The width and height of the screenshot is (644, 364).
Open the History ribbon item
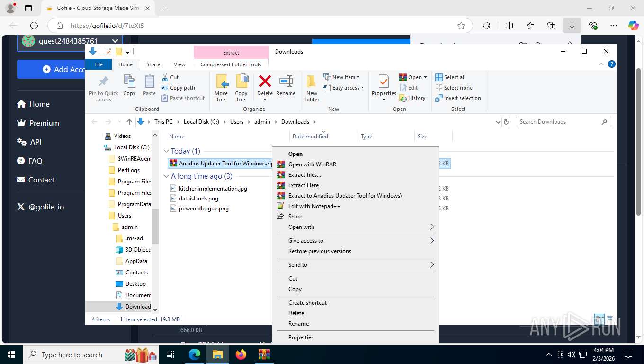(412, 98)
